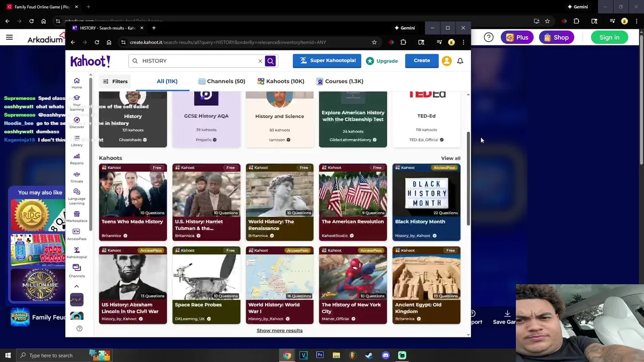Open Shop on Arkadium page
644x362 pixels.
click(x=556, y=37)
